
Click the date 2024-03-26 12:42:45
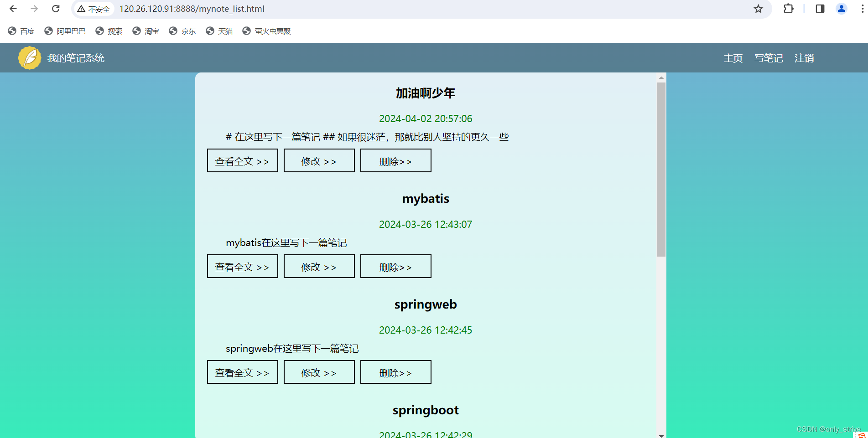[x=426, y=330]
